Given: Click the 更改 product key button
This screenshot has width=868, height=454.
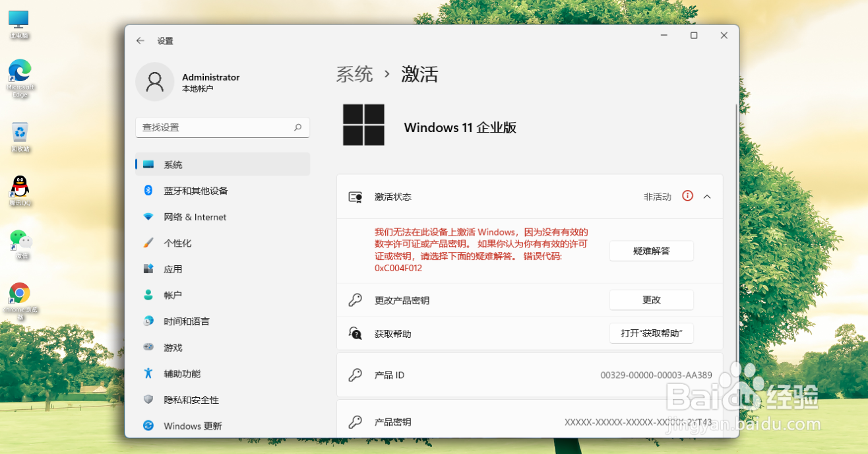Looking at the screenshot, I should click(x=652, y=300).
